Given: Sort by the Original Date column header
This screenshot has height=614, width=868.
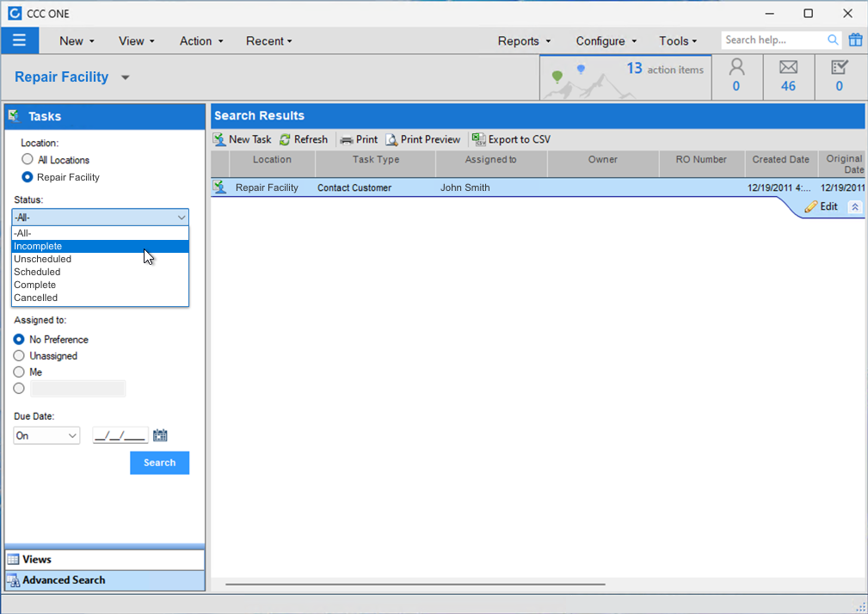Looking at the screenshot, I should tap(843, 164).
